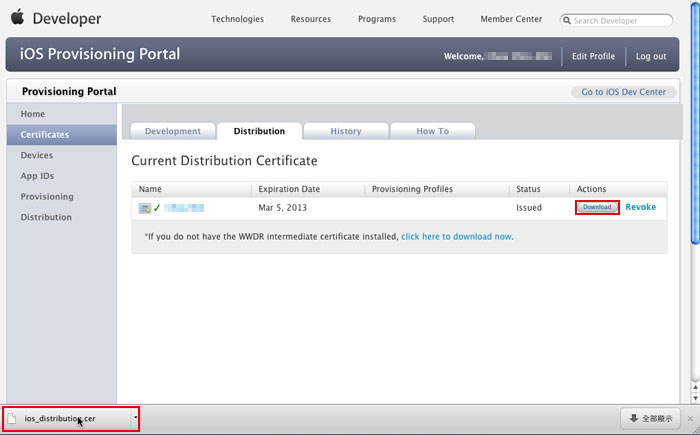Open the Programs menu

point(377,19)
